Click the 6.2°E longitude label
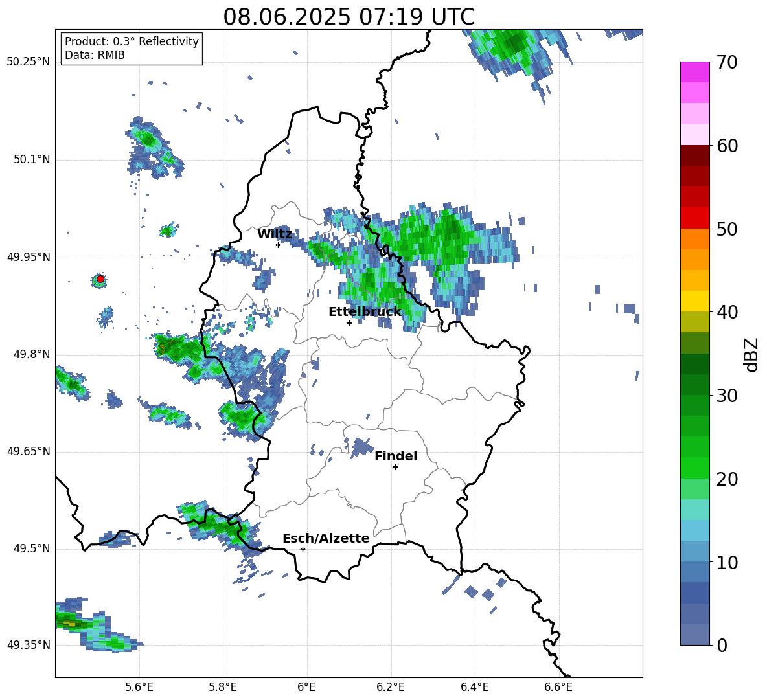Screen dimensions: 767x700 (391, 687)
